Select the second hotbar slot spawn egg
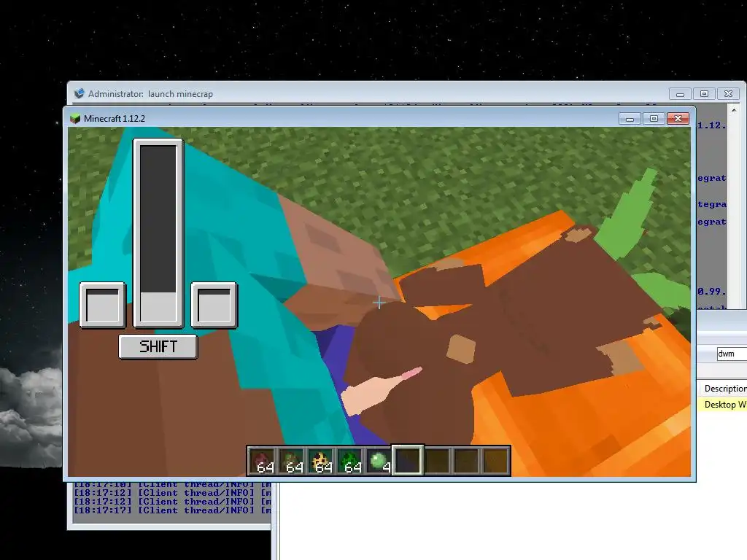The height and width of the screenshot is (560, 747). click(292, 461)
